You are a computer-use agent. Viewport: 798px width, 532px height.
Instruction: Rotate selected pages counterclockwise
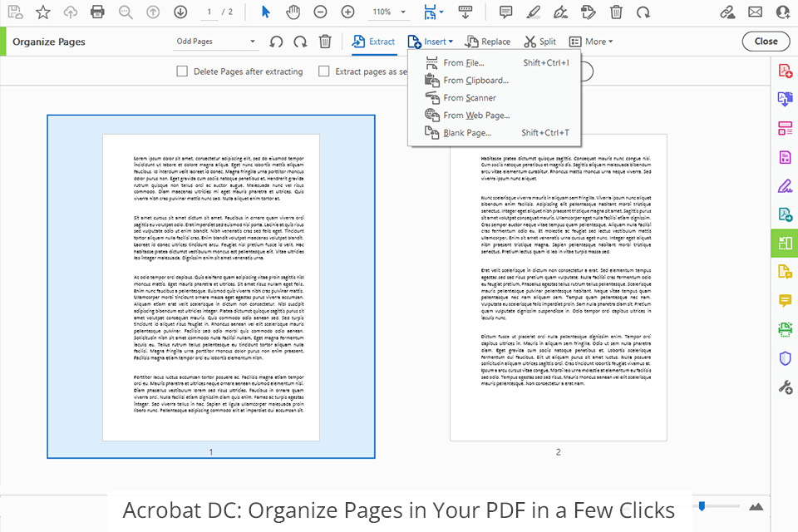tap(276, 42)
